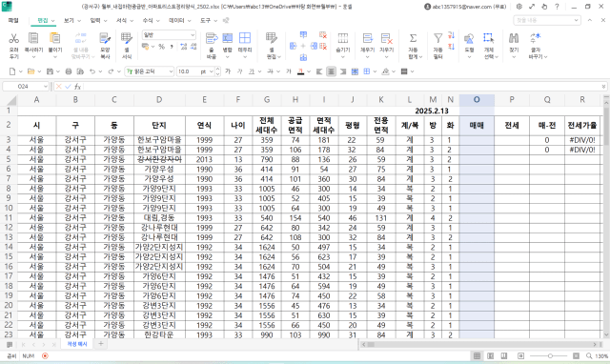Add a new sheet with the plus button

(x=101, y=344)
